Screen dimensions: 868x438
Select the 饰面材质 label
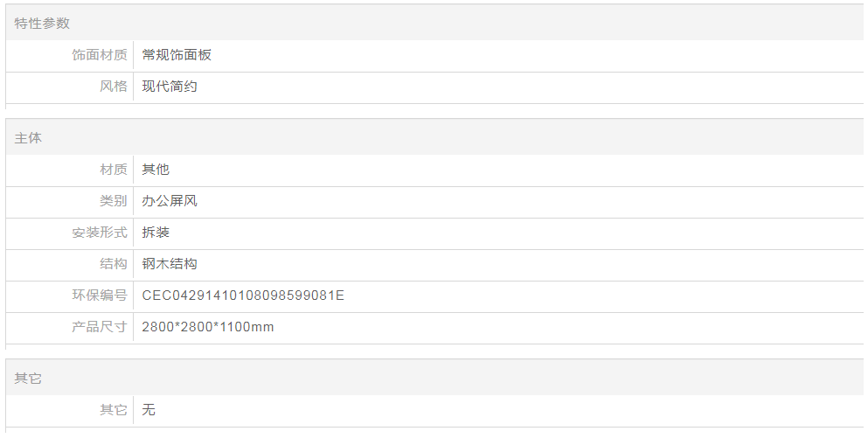[100, 55]
